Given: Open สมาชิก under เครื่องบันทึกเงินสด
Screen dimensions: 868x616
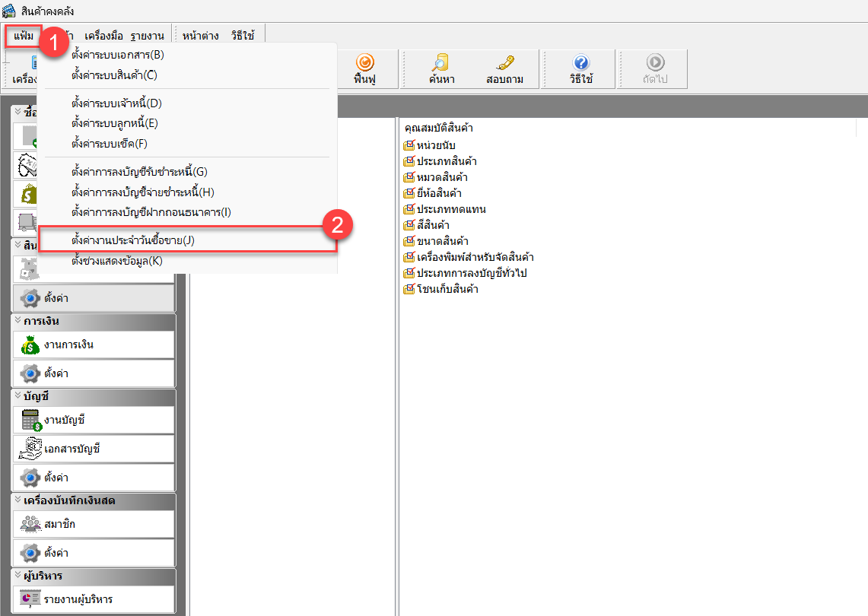Looking at the screenshot, I should coord(93,525).
